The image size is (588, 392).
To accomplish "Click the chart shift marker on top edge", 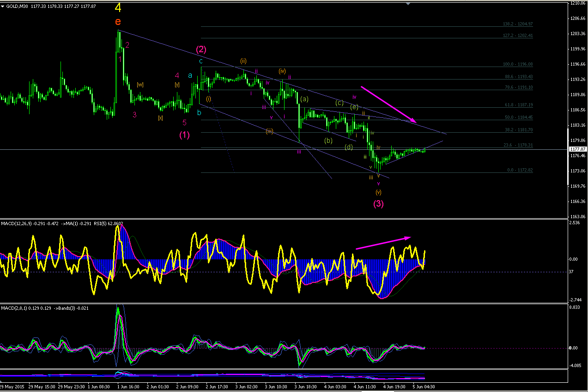I will [x=407, y=4].
